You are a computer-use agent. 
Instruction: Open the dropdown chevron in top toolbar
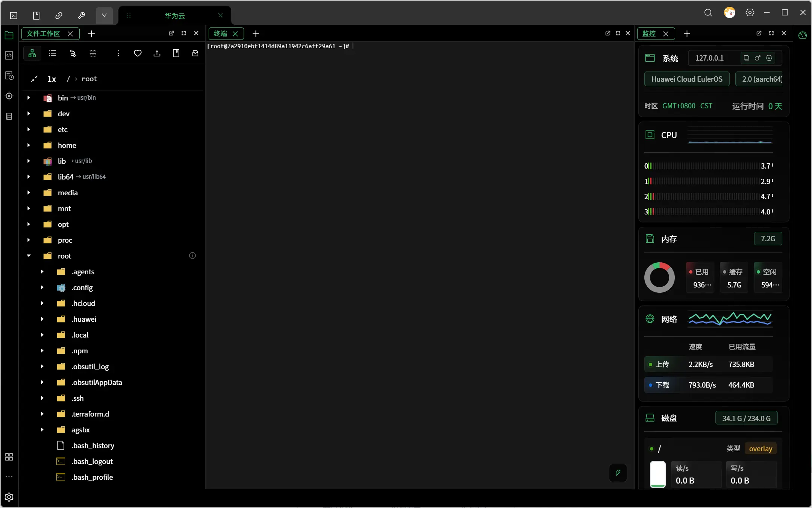pyautogui.click(x=104, y=15)
